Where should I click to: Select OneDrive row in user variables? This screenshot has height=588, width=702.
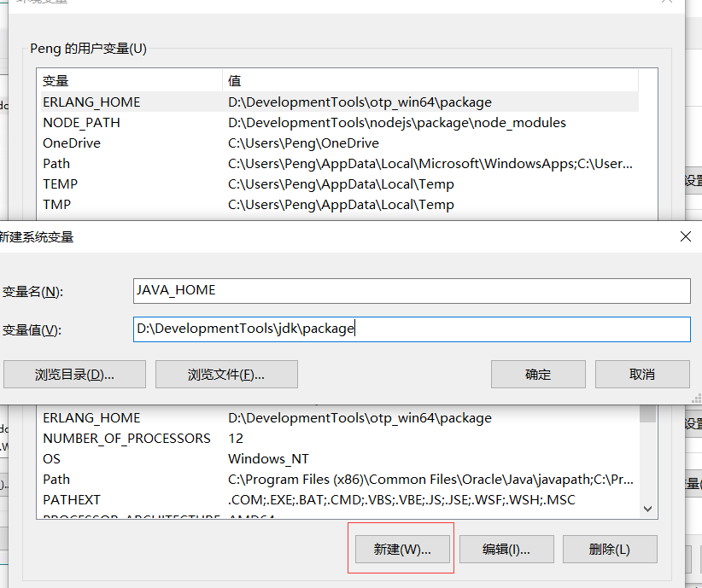click(x=340, y=143)
